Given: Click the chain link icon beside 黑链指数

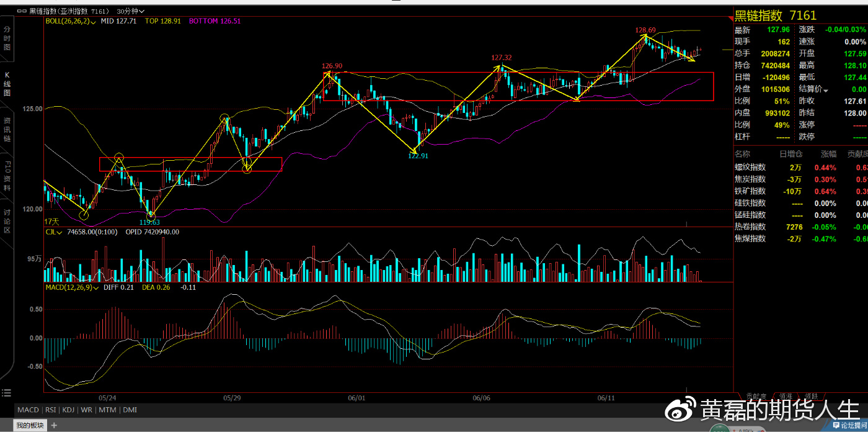Looking at the screenshot, I should click(x=22, y=11).
